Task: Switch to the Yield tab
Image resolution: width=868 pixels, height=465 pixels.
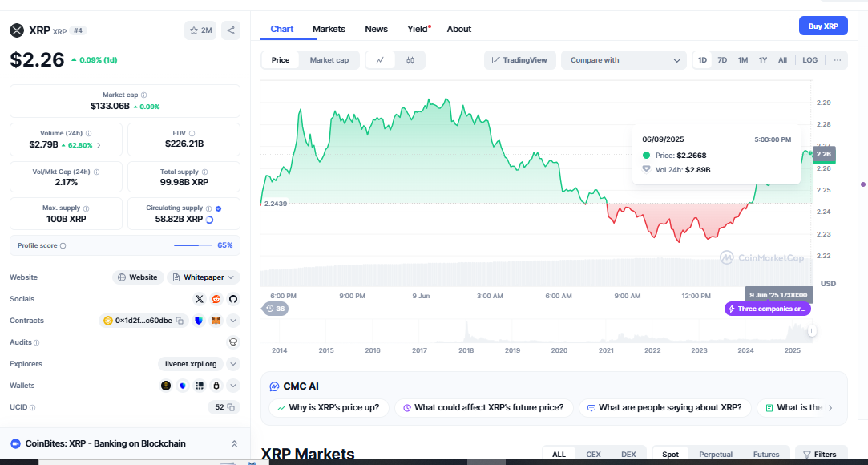Action: coord(418,29)
